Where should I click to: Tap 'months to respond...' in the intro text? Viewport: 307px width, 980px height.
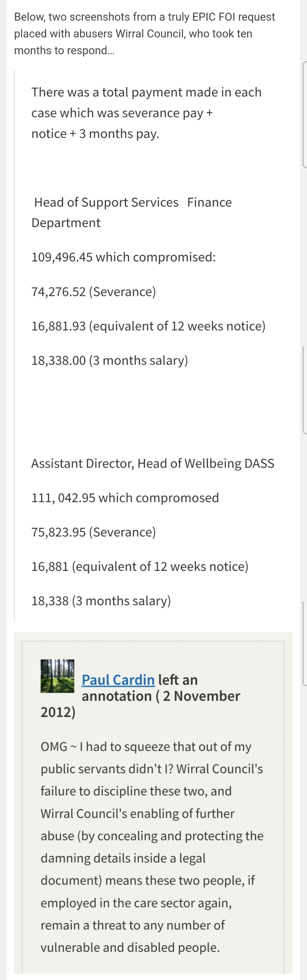tap(64, 51)
